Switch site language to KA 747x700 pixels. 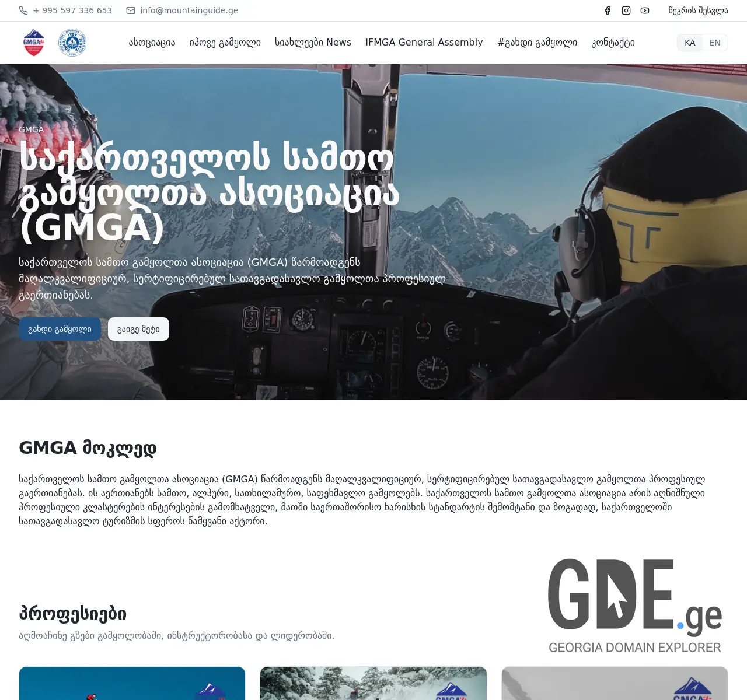tap(690, 42)
